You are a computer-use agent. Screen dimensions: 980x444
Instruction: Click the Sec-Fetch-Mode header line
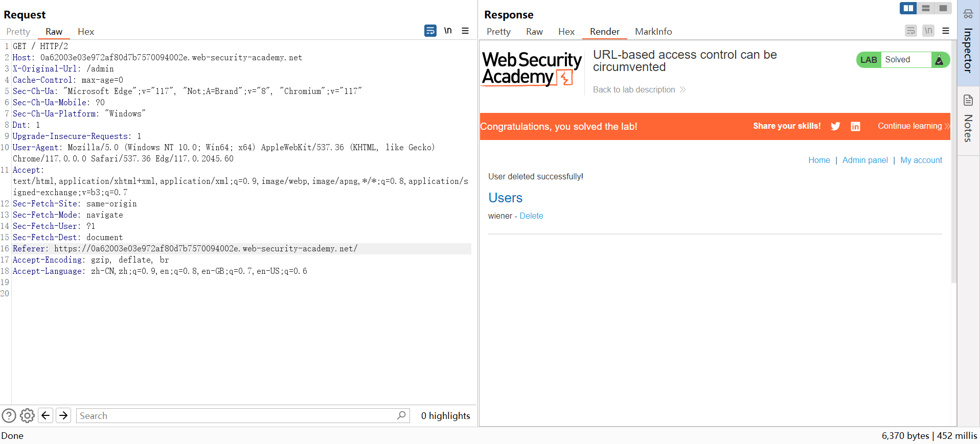67,215
